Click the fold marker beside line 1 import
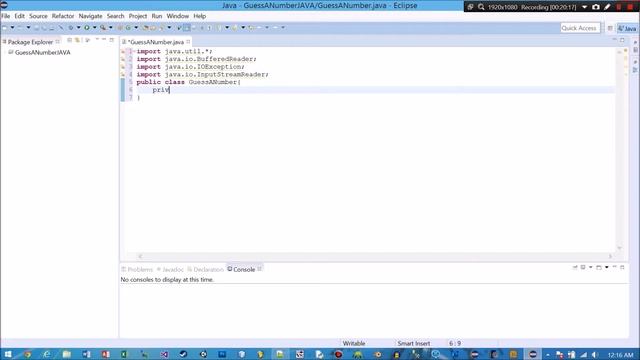The width and height of the screenshot is (640, 360). tap(134, 51)
